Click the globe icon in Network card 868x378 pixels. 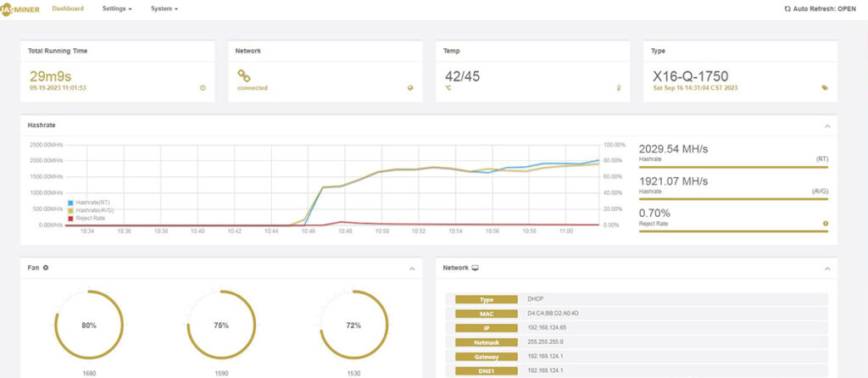pos(410,87)
